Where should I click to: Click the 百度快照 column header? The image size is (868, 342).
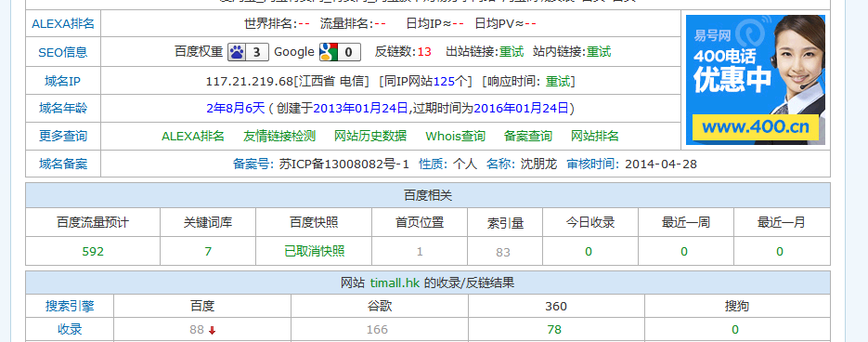(314, 223)
